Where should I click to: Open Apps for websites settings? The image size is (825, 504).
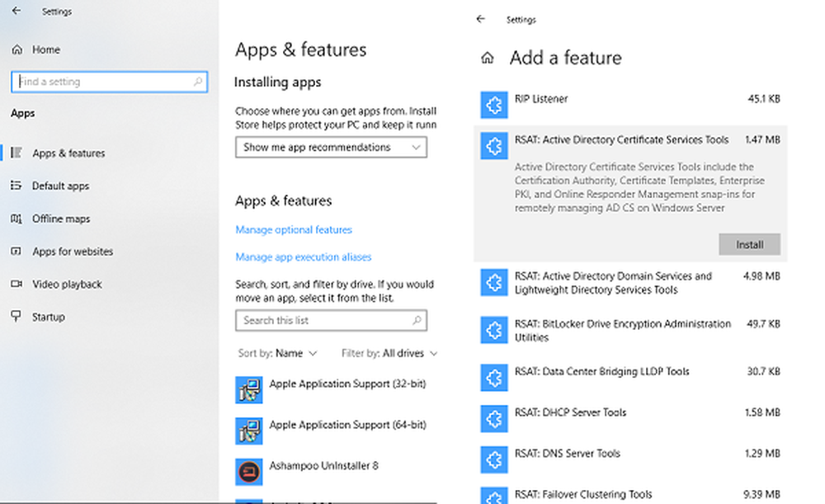[x=73, y=252]
